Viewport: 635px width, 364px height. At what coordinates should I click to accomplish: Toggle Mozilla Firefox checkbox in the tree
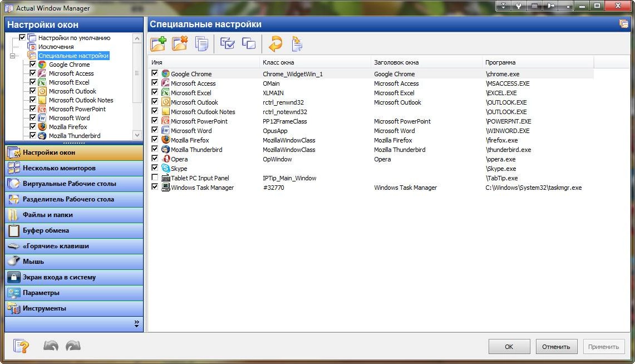33,126
